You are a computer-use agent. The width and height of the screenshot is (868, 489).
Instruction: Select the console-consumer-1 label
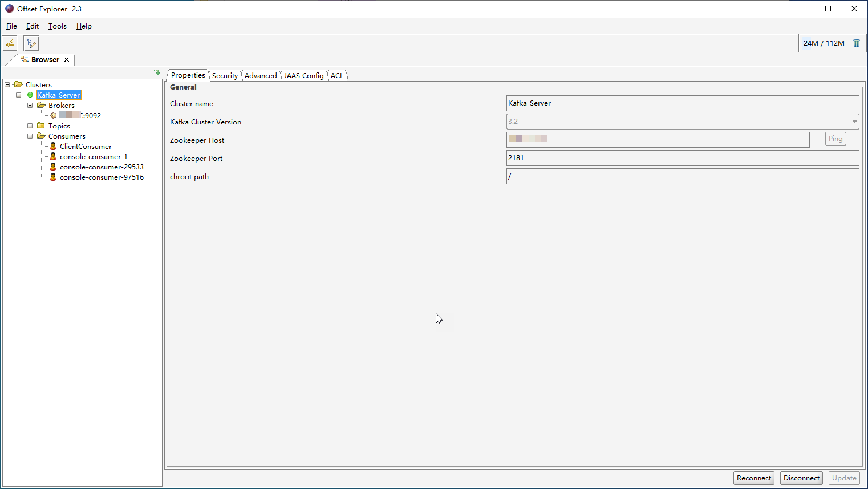tap(94, 156)
